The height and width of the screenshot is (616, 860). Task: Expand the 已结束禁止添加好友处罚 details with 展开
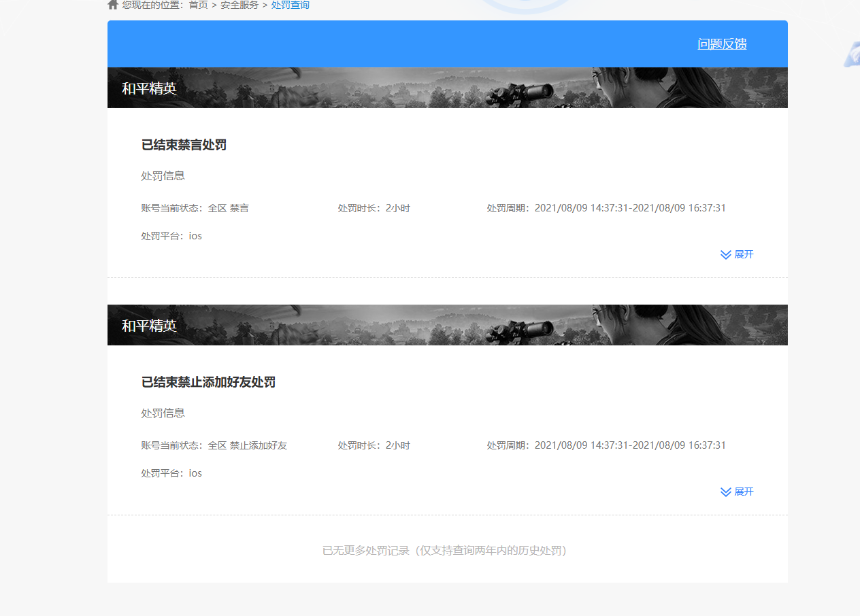(744, 492)
